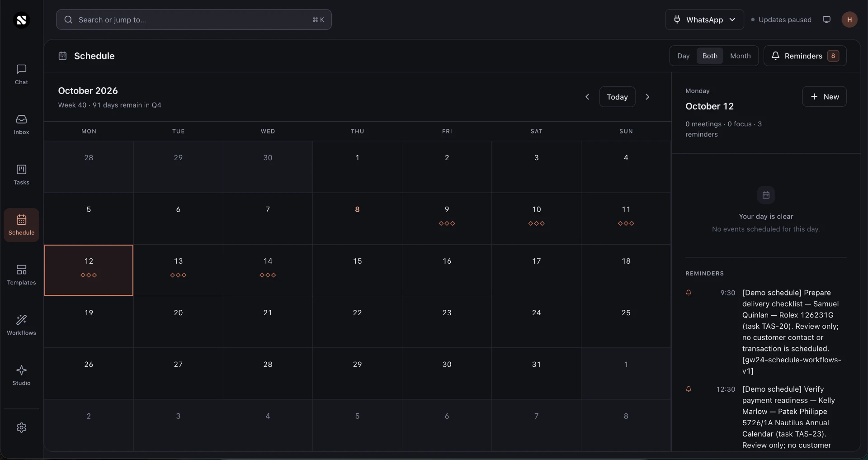Click the Today button
Viewport: 868px width, 460px height.
click(x=617, y=97)
